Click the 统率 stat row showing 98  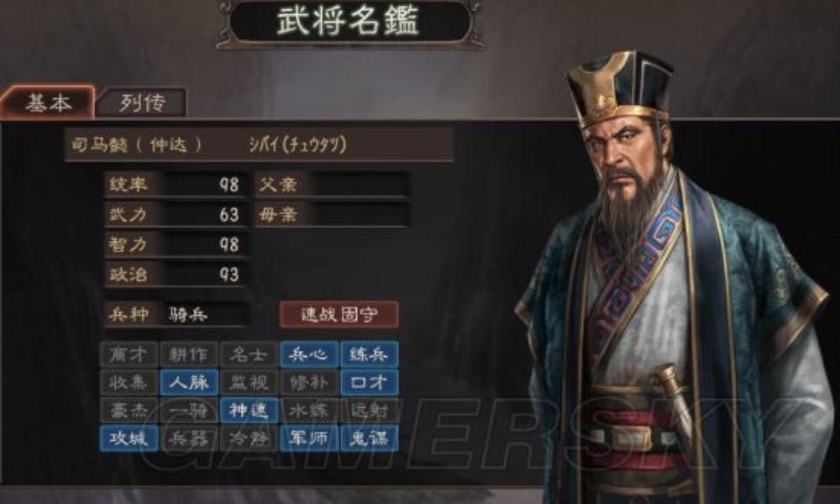coord(176,185)
